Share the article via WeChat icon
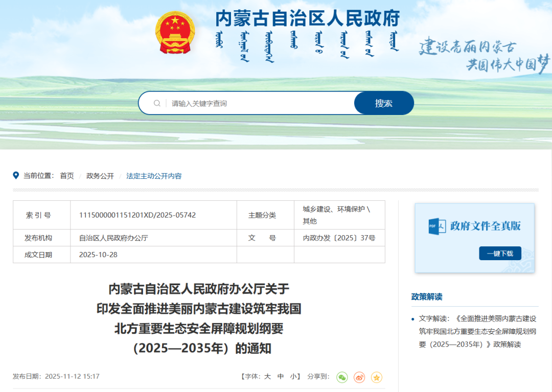Screen dimensions: 552x392 coord(342,377)
